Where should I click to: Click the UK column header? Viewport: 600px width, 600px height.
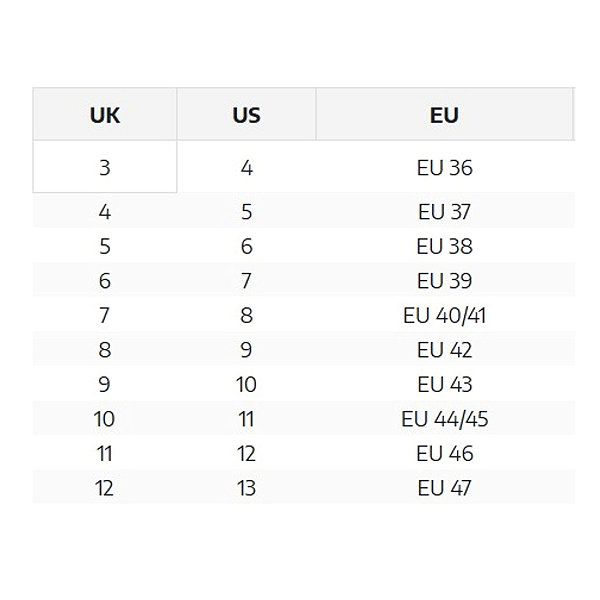[104, 114]
